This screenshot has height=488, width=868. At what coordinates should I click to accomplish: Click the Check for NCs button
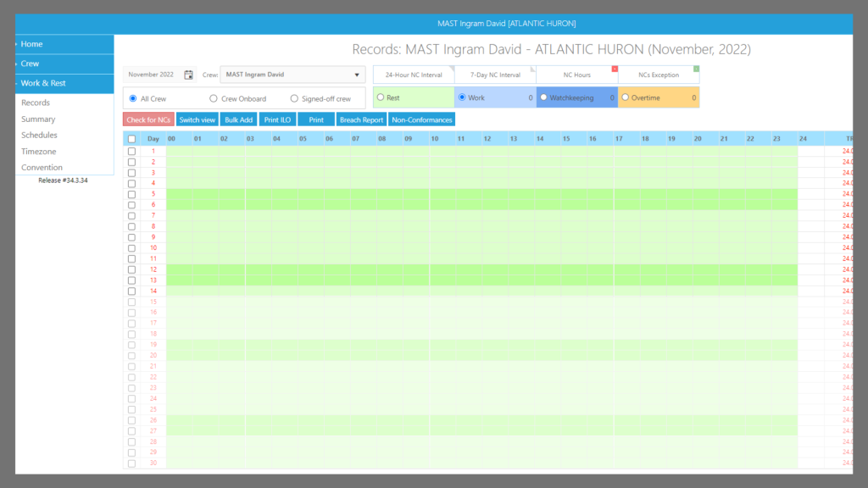pos(148,119)
